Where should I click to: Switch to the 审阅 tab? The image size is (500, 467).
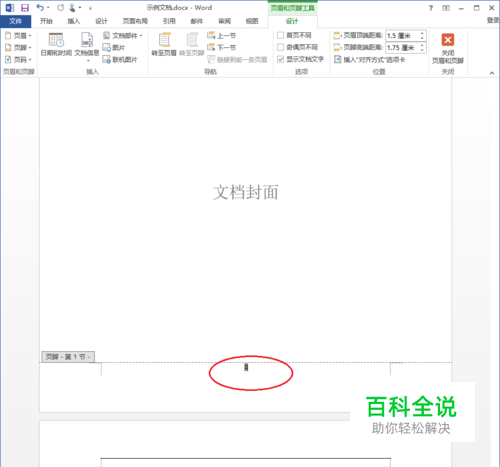(x=224, y=21)
